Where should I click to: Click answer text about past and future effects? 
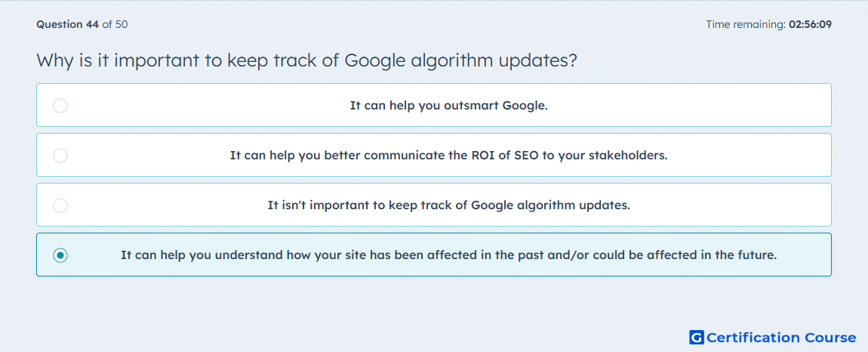[x=448, y=255]
